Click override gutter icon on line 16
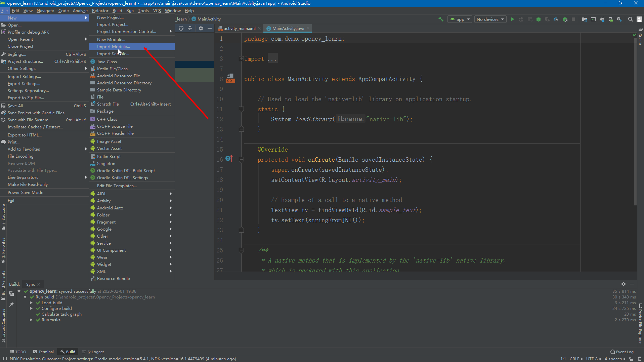Viewport: 644px width, 362px height. pos(229,158)
